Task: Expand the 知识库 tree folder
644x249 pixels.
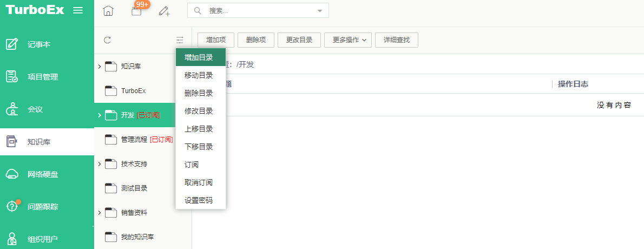Action: pos(100,66)
